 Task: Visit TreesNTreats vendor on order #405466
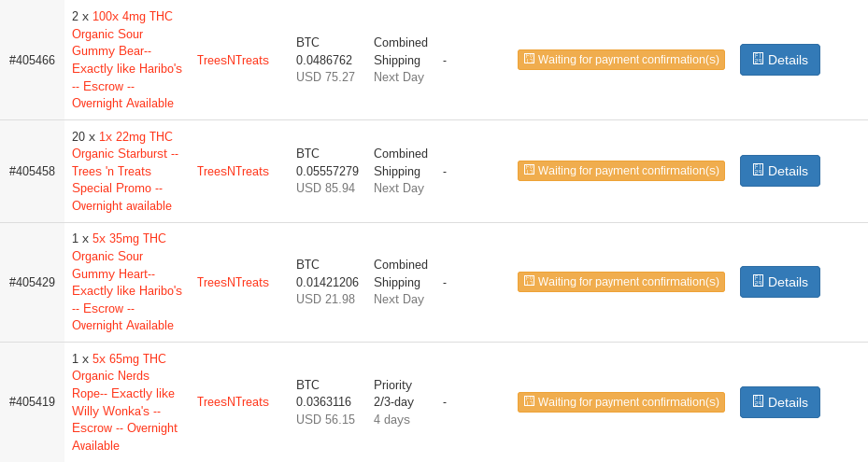click(x=233, y=60)
